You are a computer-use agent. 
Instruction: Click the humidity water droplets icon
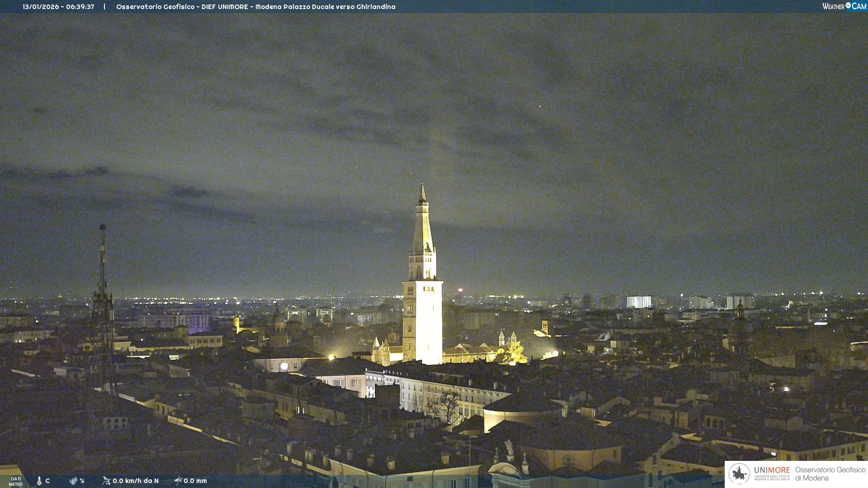click(x=73, y=481)
